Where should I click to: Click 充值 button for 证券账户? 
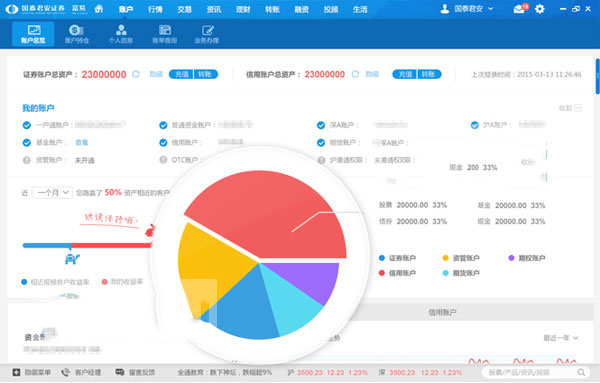pyautogui.click(x=181, y=74)
